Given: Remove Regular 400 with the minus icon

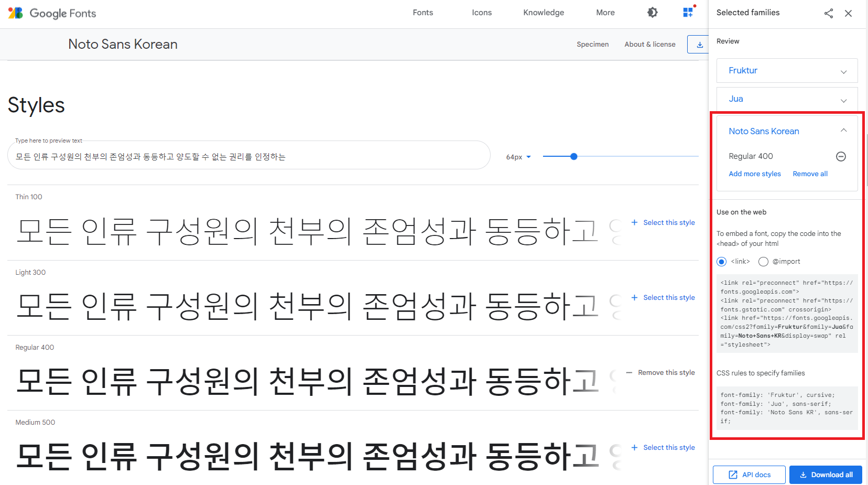Looking at the screenshot, I should pos(841,156).
